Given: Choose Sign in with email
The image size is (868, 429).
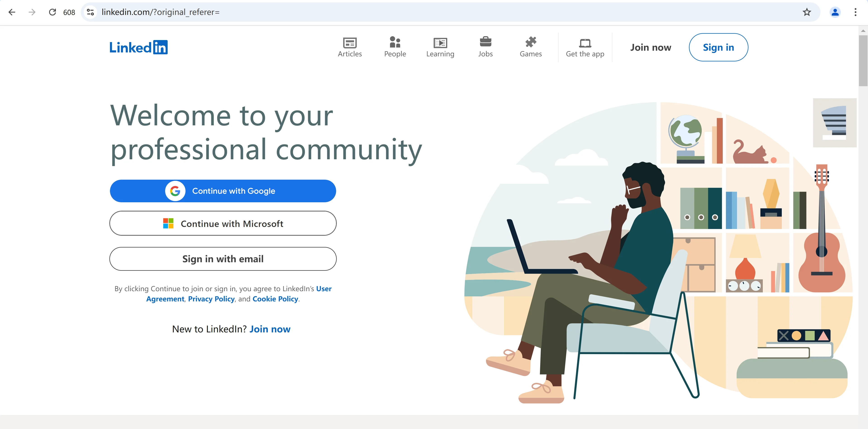Looking at the screenshot, I should click(x=223, y=259).
